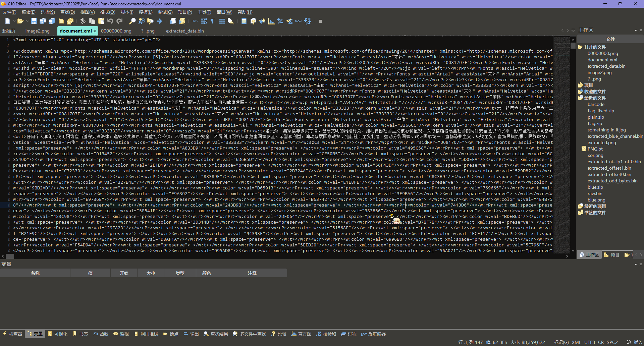The height and width of the screenshot is (346, 644).
Task: Open 检查器 panel at bottom
Action: click(13, 334)
